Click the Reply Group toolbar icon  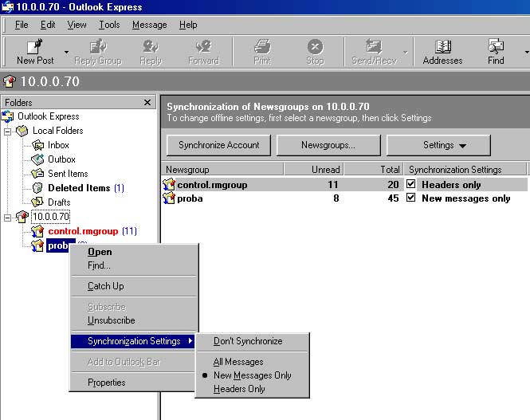pos(98,47)
